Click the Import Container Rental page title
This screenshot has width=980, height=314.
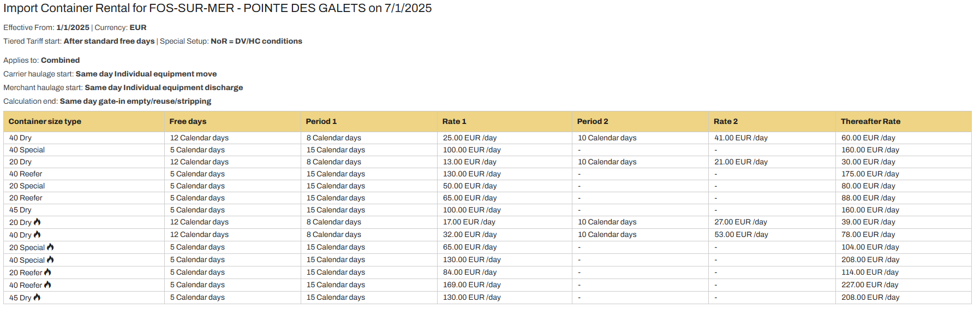(x=217, y=8)
